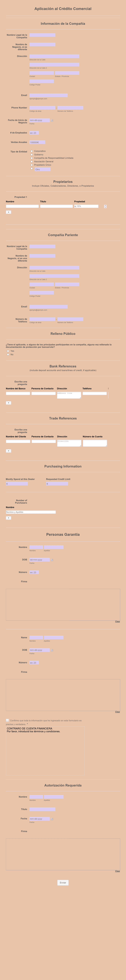Adjust the Propiedad percentage stepper arrows
This screenshot has width=126, height=980.
coord(105,206)
